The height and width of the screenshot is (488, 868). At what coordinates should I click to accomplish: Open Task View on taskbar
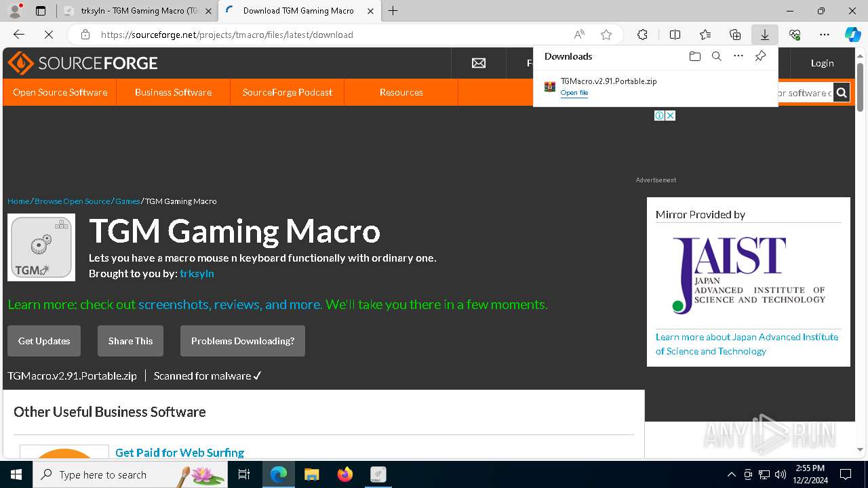pyautogui.click(x=245, y=474)
